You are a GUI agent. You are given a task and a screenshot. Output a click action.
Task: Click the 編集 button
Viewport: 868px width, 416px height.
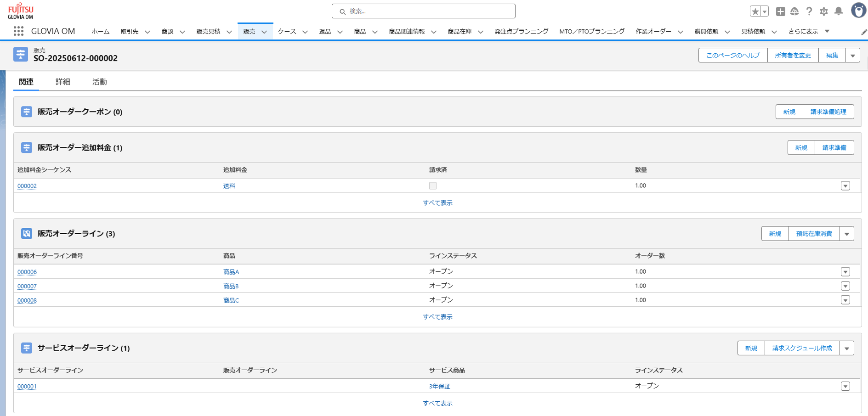pos(832,55)
